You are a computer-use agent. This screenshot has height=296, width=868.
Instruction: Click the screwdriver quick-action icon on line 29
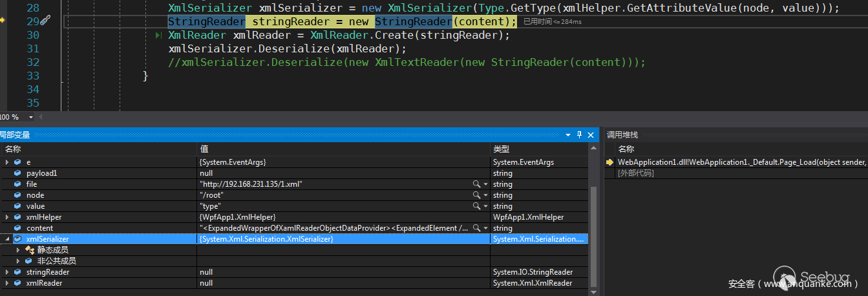pyautogui.click(x=45, y=21)
